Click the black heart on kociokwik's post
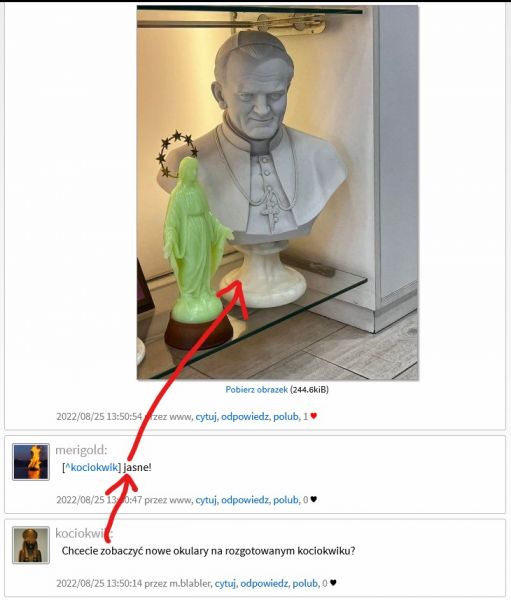 tap(333, 582)
